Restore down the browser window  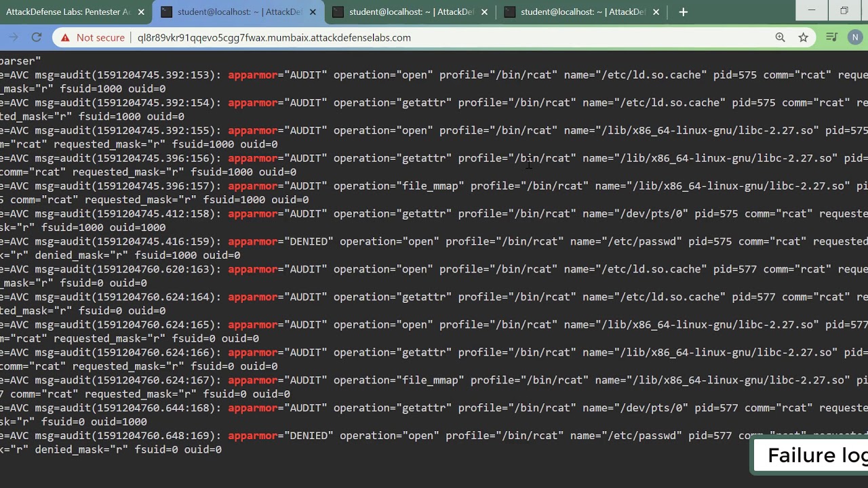coord(844,10)
